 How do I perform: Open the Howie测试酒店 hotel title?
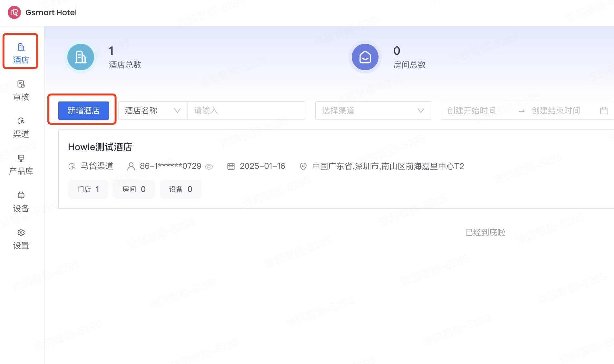[x=100, y=147]
